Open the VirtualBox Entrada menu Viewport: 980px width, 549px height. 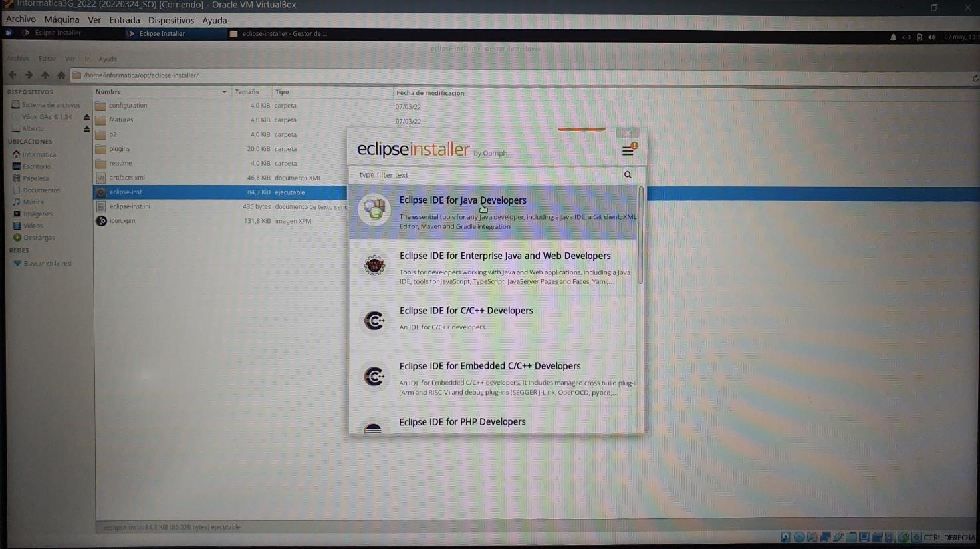click(x=124, y=20)
